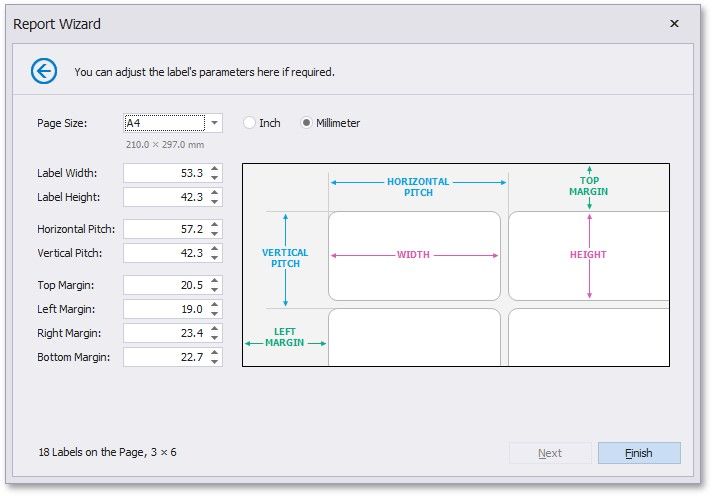Screen dimensions: 712x496
Task: Focus the Horizontal Pitch value field
Action: point(165,229)
